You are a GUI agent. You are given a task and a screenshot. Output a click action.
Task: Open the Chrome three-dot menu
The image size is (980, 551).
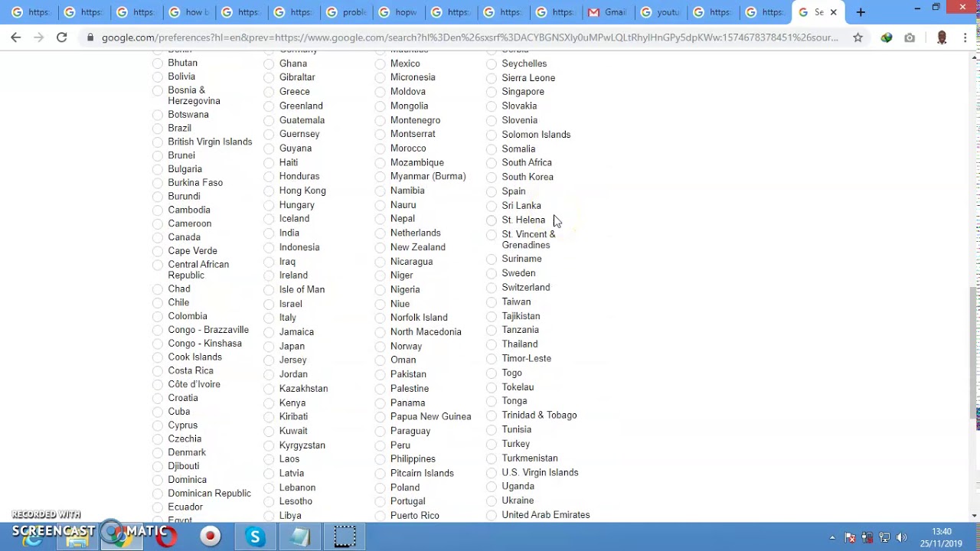(x=965, y=37)
